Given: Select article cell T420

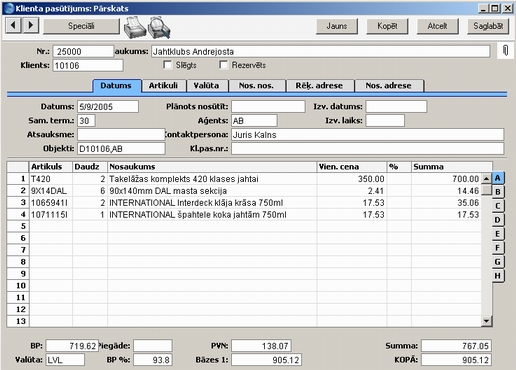Looking at the screenshot, I should (x=51, y=179).
